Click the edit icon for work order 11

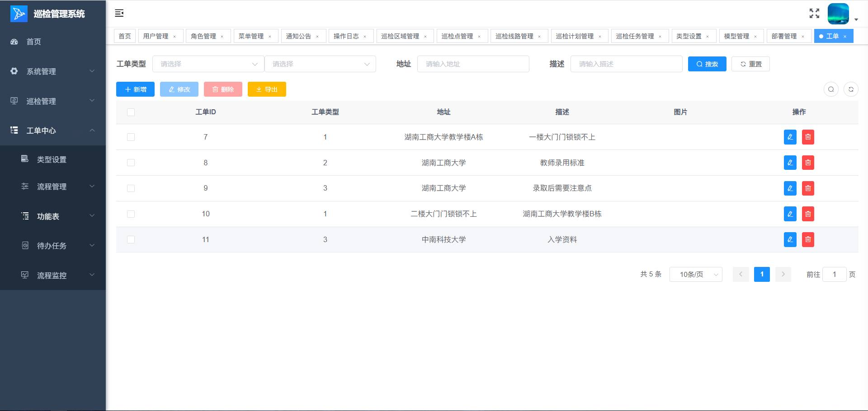[790, 239]
